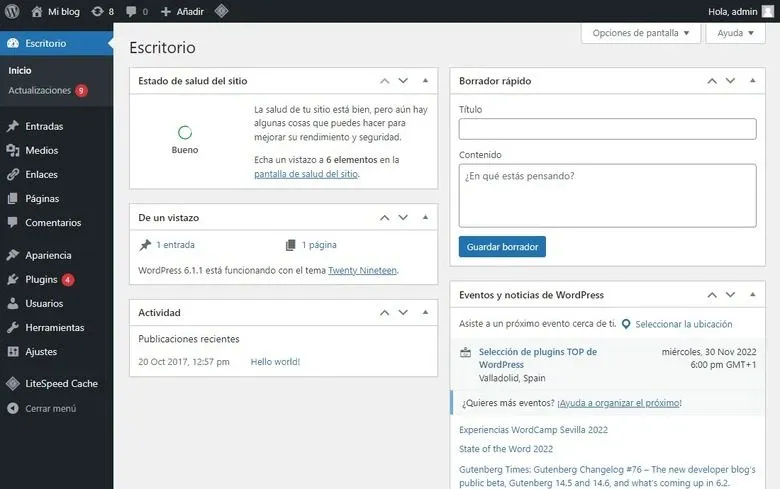Click the LiteSpeed diamond icon in admin bar
The height and width of the screenshot is (489, 780).
point(221,11)
